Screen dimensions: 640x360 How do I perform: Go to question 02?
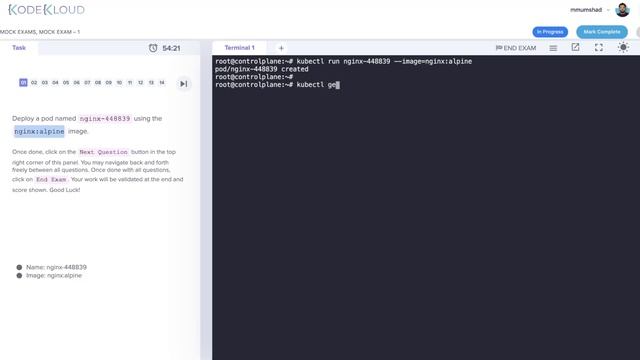tap(34, 82)
